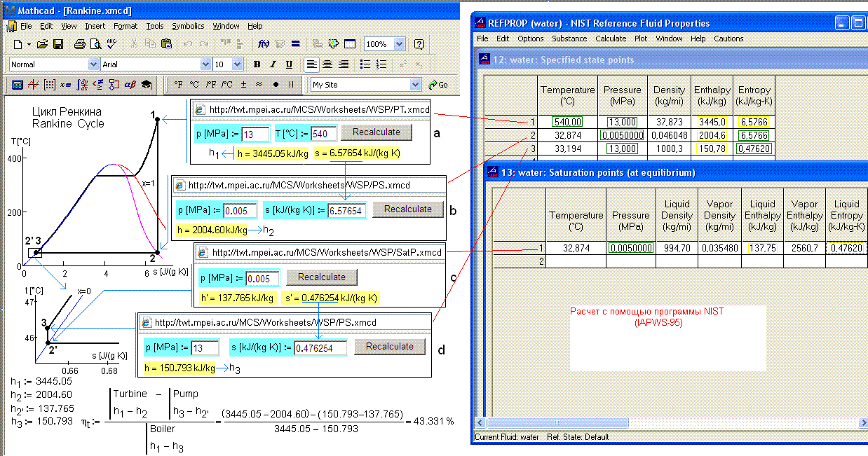Screen dimensions: 868x456
Task: Toggle Italic formatting
Action: (272, 64)
